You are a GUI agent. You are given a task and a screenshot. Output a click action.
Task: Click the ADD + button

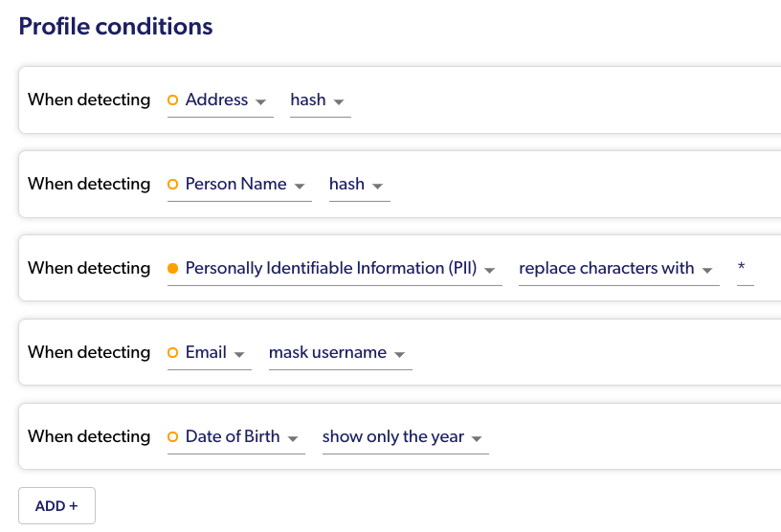[56, 506]
